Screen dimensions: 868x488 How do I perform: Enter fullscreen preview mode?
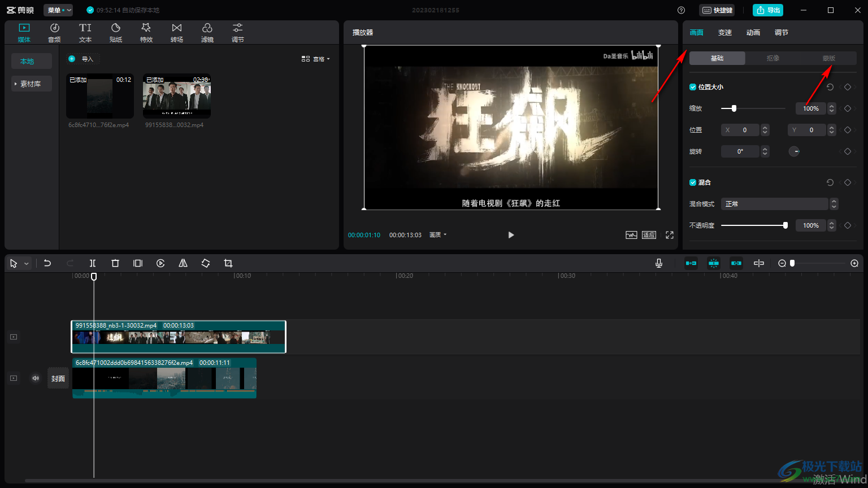(x=670, y=235)
